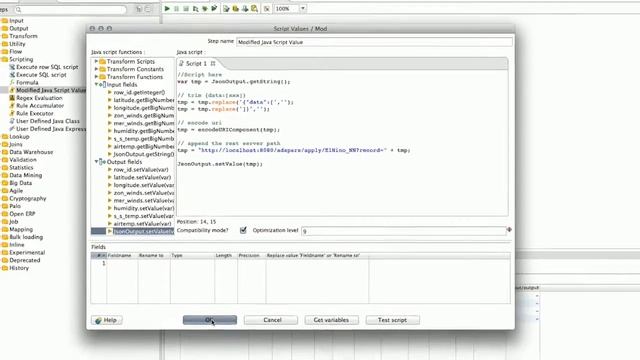Click the expand all tree icon beside search
640x360 pixels.
[139, 9]
